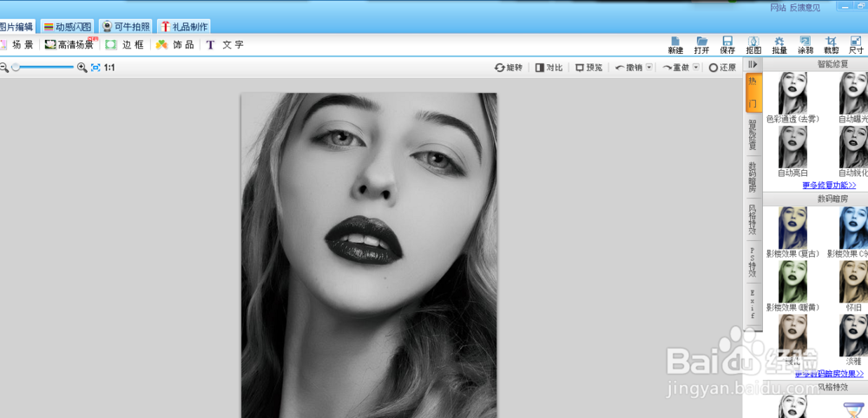Viewport: 868px width, 418px height.
Task: Switch to the 图片编辑 tab
Action: 16,27
